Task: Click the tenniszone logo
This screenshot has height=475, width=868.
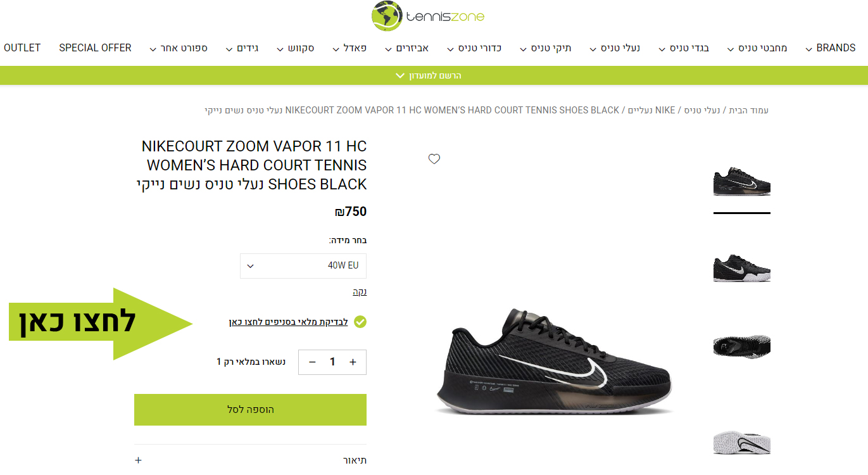Action: pos(428,16)
